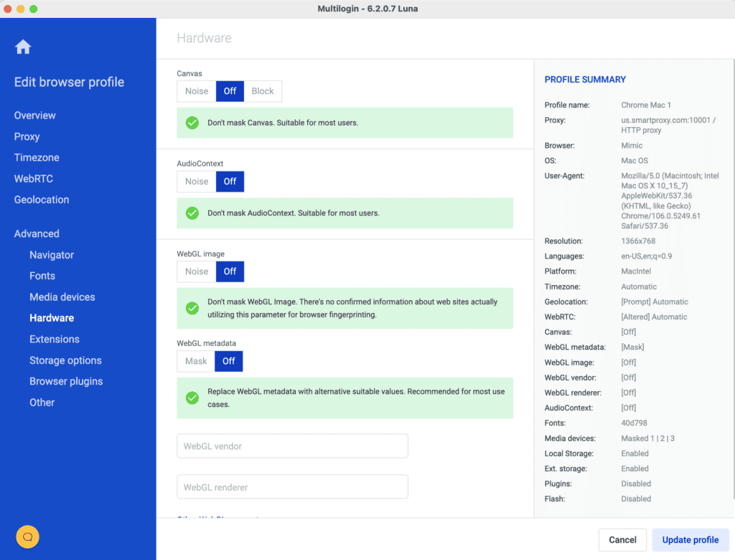Click the green checkmark beside Canvas message
The height and width of the screenshot is (560, 735).
click(192, 122)
